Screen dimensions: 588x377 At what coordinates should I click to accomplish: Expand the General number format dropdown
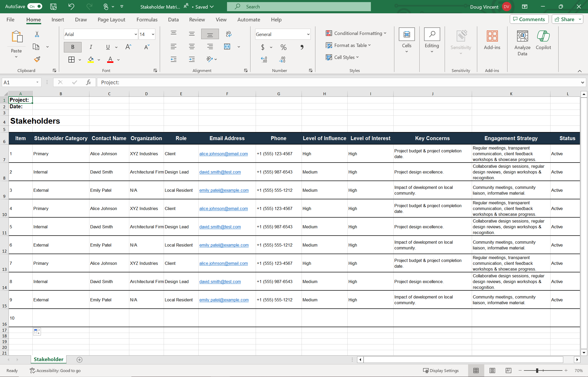coord(308,34)
